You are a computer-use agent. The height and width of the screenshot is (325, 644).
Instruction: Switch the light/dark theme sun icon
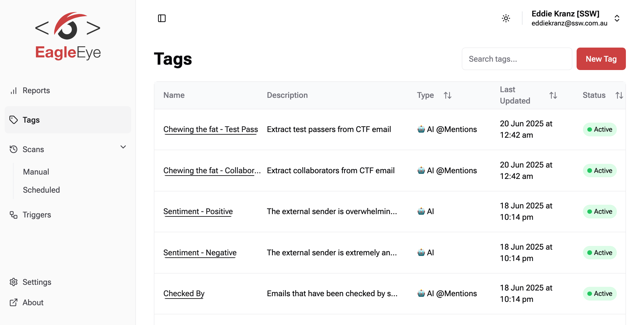coord(506,18)
